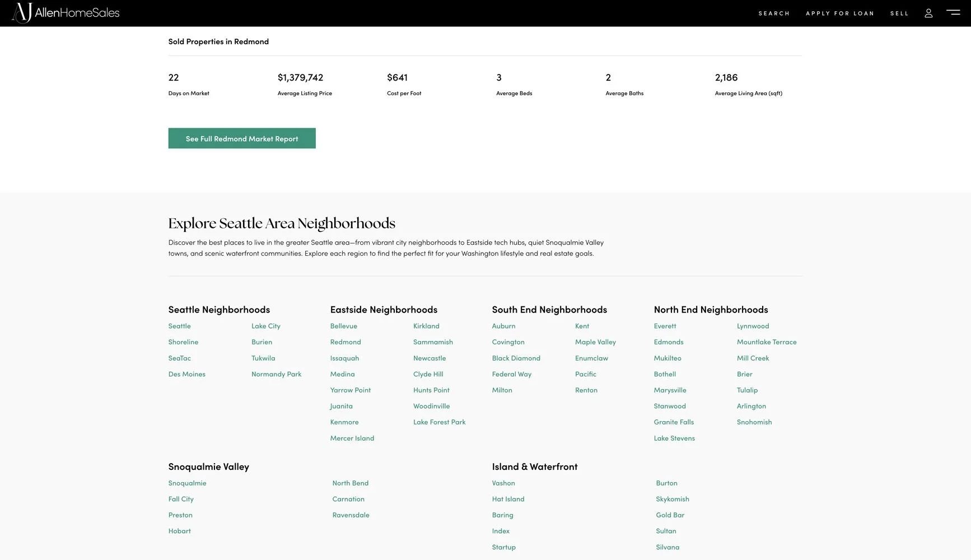Open the Black Diamond neighborhood
971x560 pixels.
pos(516,358)
